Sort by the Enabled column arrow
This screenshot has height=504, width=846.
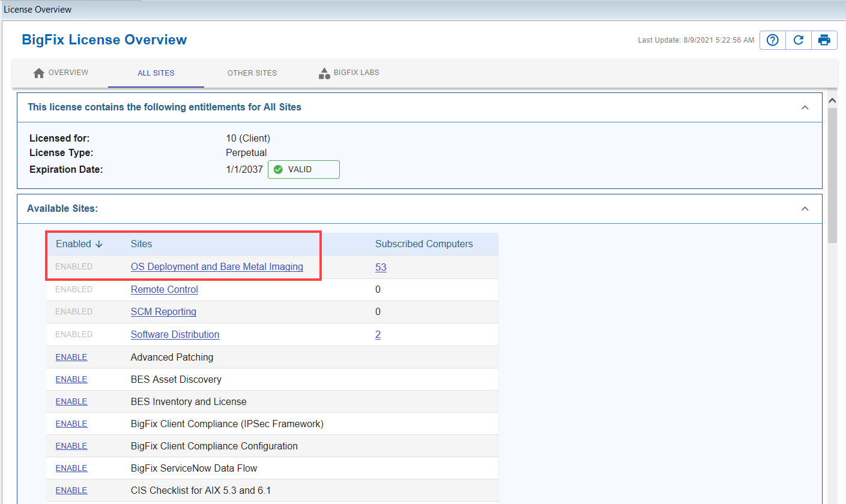click(x=99, y=244)
